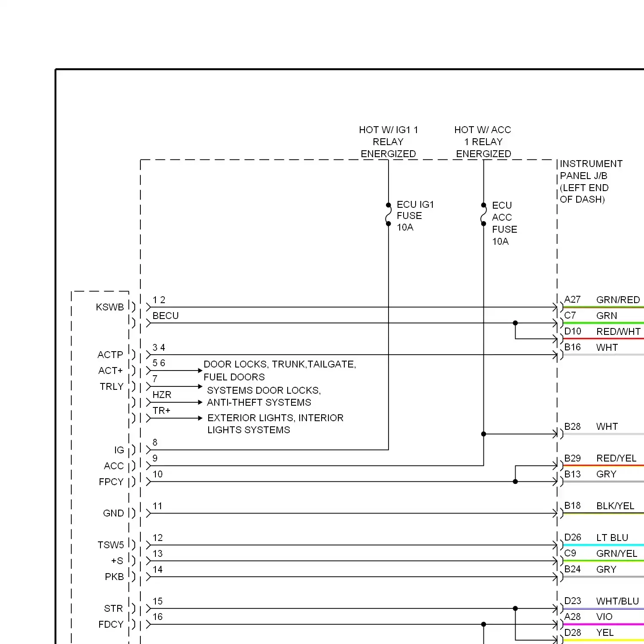The height and width of the screenshot is (644, 644).
Task: Select the RED/YEL wire color label
Action: (616, 458)
